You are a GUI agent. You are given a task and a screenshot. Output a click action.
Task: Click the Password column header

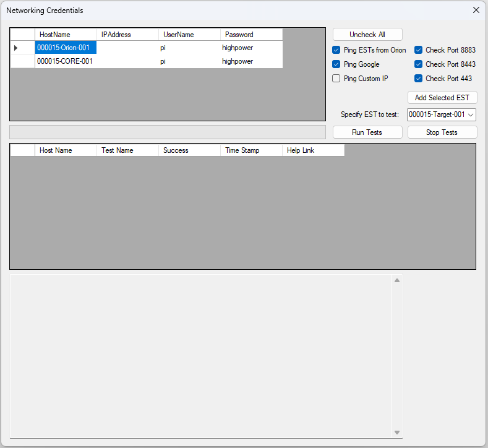251,35
